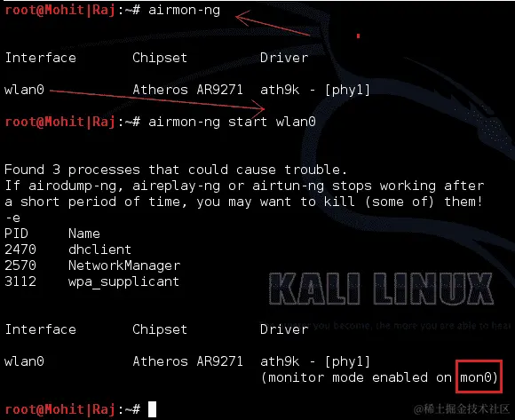
Task: Click 'Atheros AR9271' in the last table
Action: 188,361
